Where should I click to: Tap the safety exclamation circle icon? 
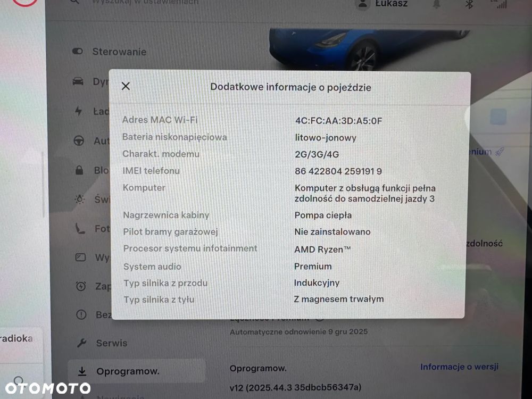click(x=81, y=315)
